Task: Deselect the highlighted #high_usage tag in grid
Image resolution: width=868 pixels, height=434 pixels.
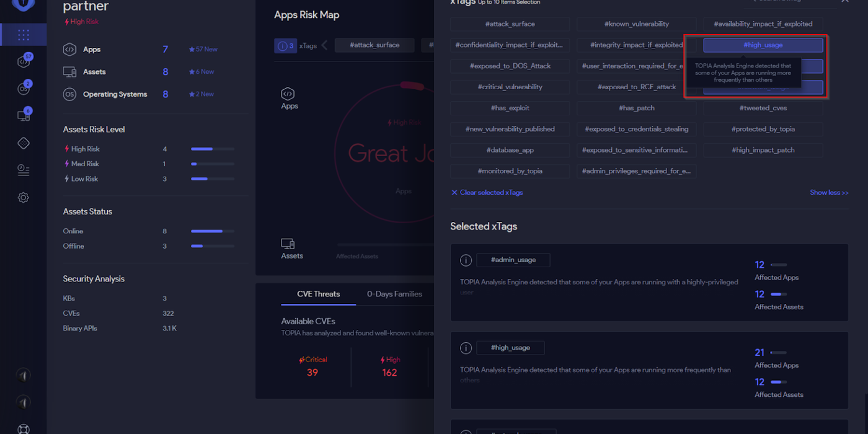Action: 763,45
